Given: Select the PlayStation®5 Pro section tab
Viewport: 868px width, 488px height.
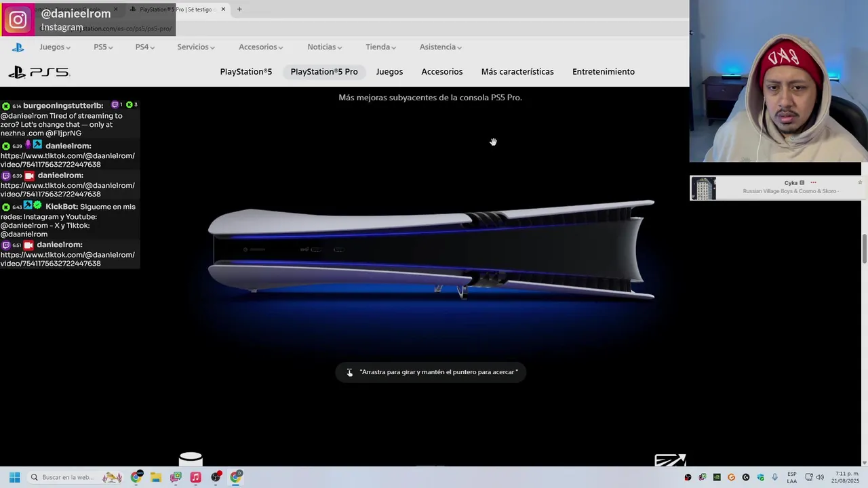Looking at the screenshot, I should pos(324,72).
